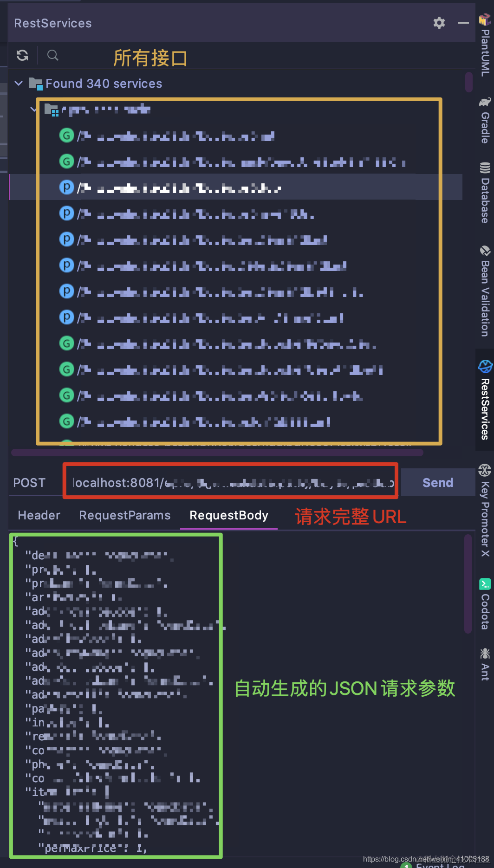Select the highlighted POST service row
Image resolution: width=494 pixels, height=868 pixels.
(236, 188)
